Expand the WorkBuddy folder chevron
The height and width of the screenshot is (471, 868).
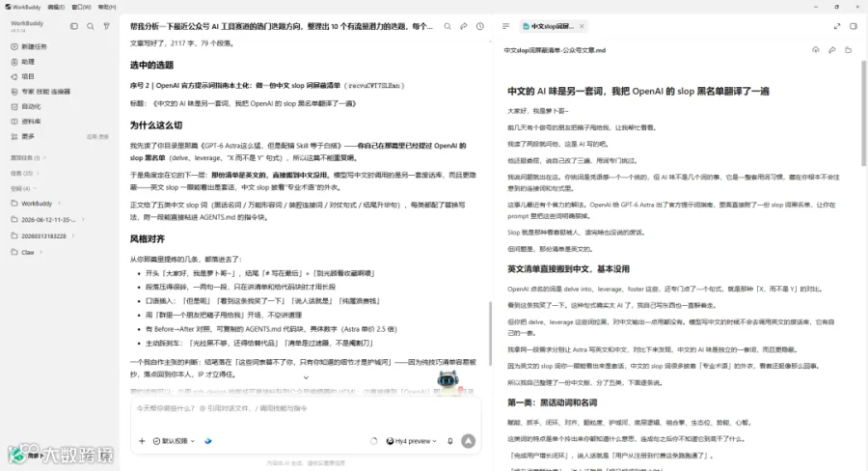[59, 204]
